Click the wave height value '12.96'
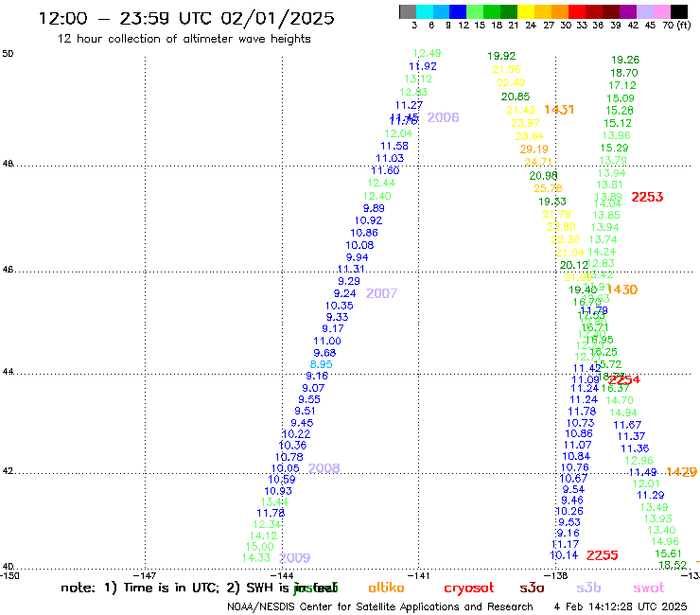The image size is (700, 615). (639, 461)
